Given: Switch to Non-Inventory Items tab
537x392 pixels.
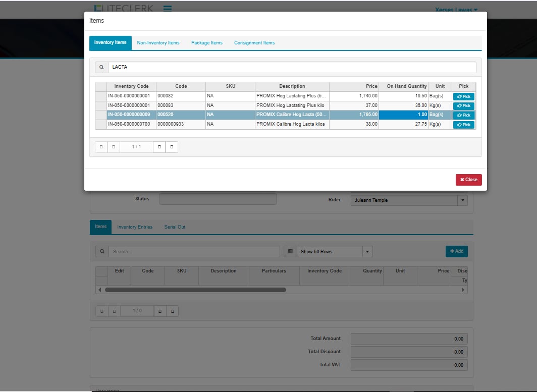Looking at the screenshot, I should (158, 43).
